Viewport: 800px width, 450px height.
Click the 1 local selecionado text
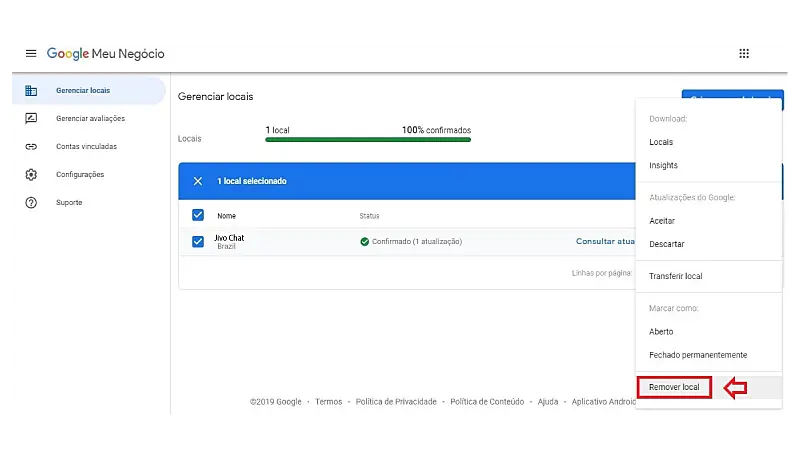pos(252,181)
